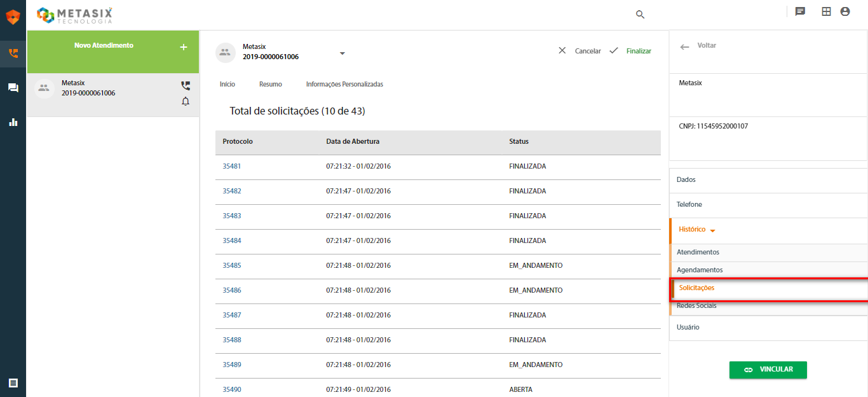The image size is (868, 397).
Task: Click the ABERTA status of 35490
Action: point(521,389)
